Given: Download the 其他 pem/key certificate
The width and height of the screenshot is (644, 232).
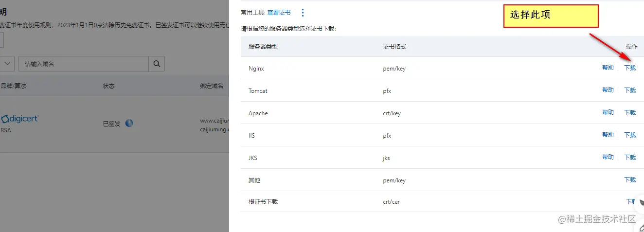Looking at the screenshot, I should pyautogui.click(x=630, y=180).
